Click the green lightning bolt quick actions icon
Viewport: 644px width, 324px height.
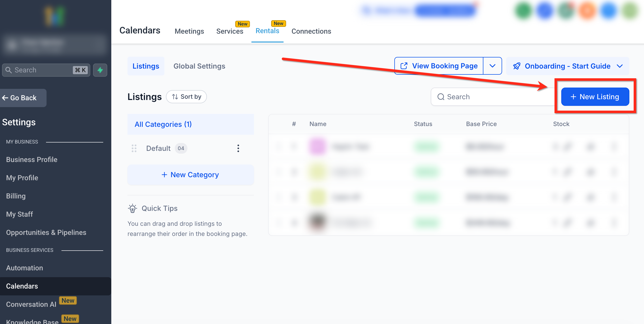(x=100, y=70)
